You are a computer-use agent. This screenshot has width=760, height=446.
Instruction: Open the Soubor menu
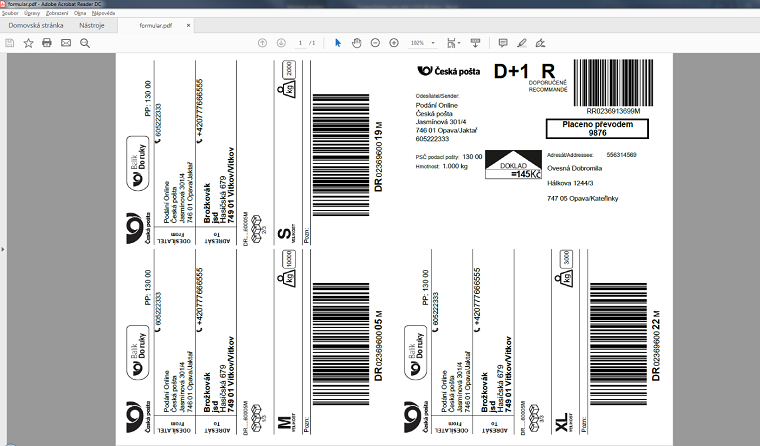coord(11,13)
